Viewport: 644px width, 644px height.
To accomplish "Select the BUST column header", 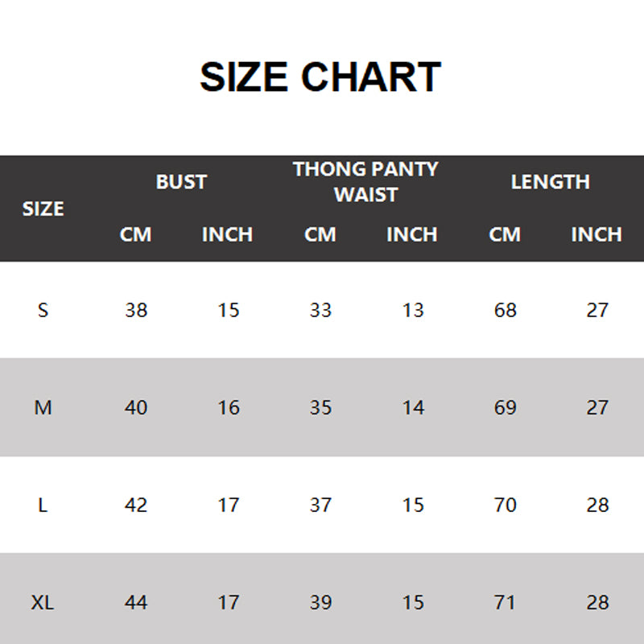I will 181,182.
